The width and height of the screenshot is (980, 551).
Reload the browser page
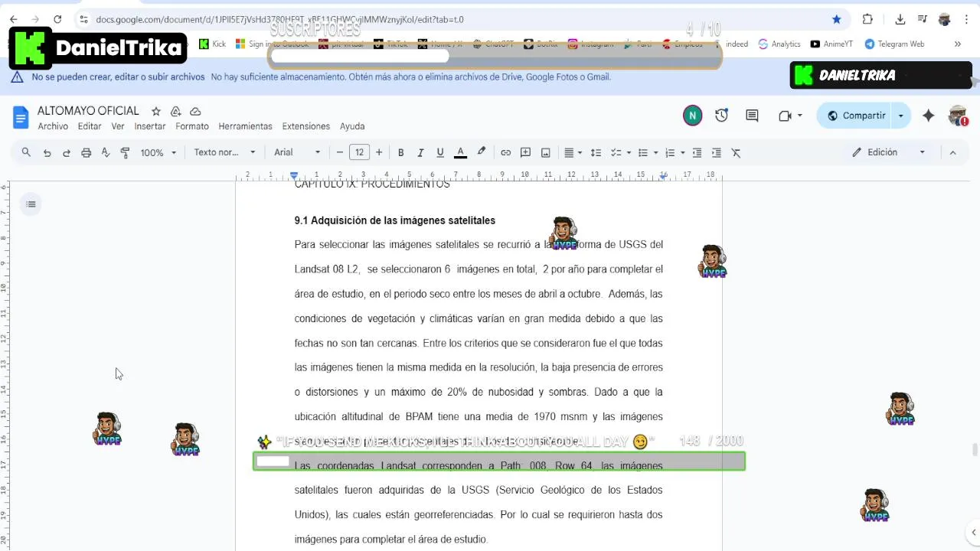point(57,19)
